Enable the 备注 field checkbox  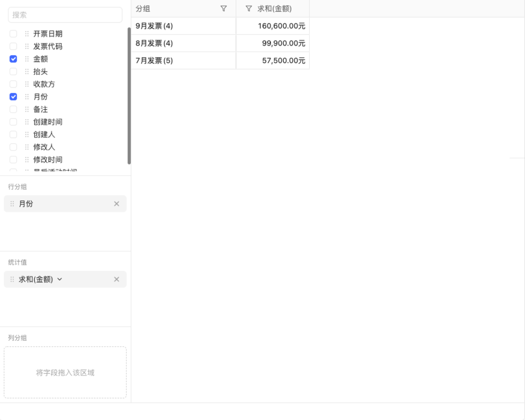(13, 109)
